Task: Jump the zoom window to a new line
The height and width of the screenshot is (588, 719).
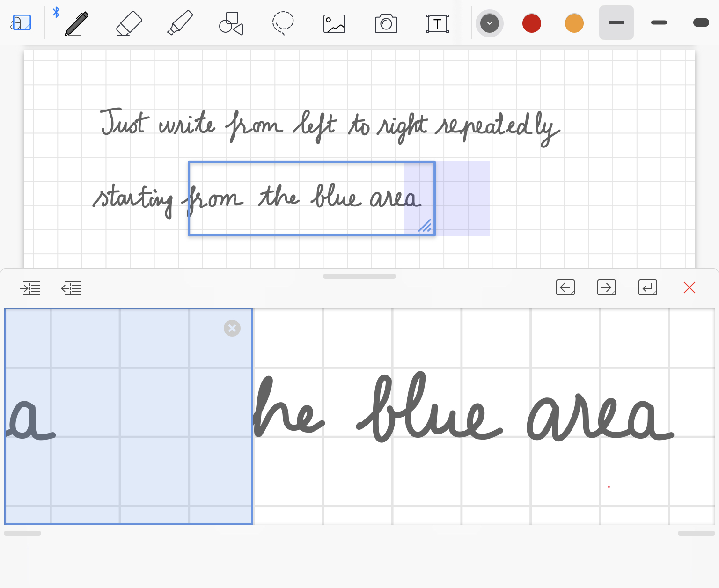Action: coord(648,287)
